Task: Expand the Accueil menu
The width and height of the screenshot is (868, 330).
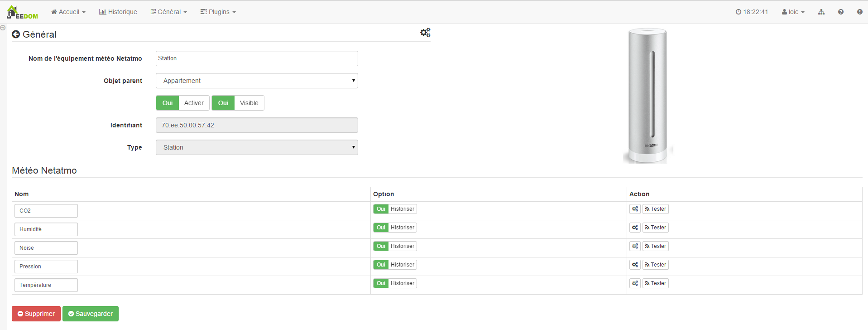Action: 68,12
